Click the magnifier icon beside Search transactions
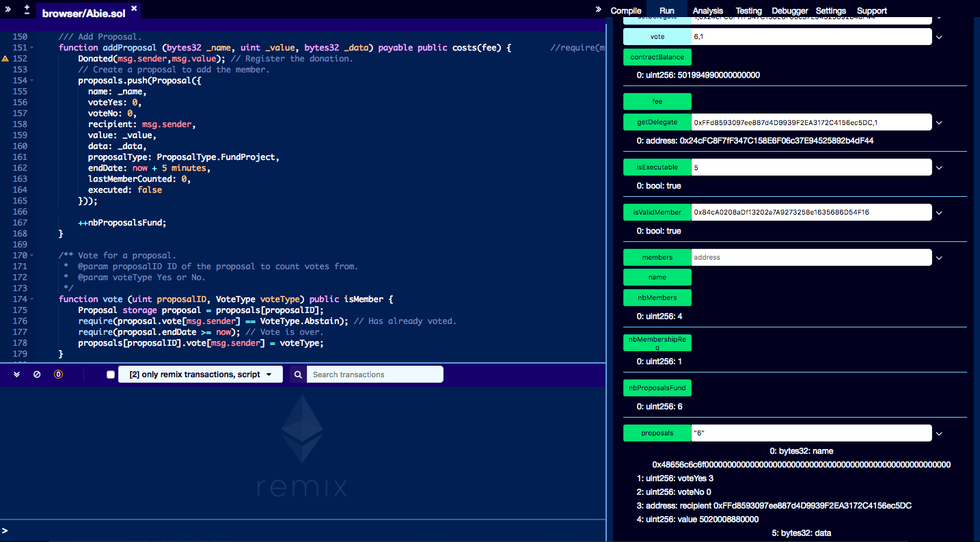980x542 pixels. 298,375
